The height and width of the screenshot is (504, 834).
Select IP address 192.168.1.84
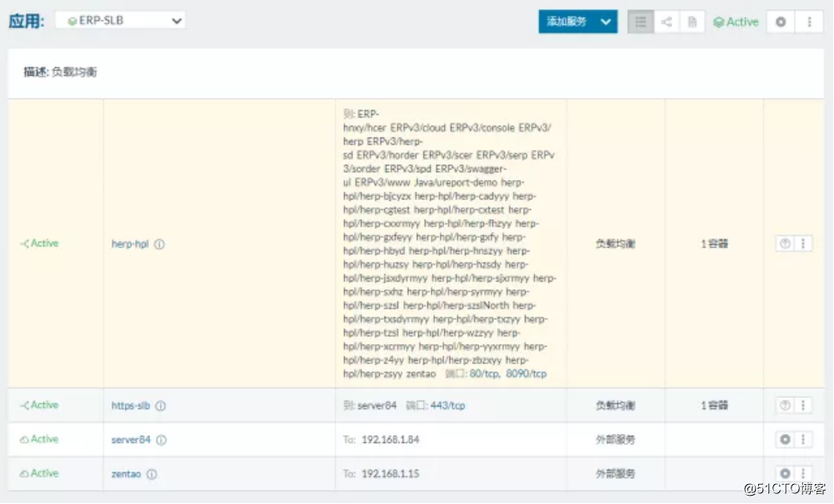(x=391, y=440)
